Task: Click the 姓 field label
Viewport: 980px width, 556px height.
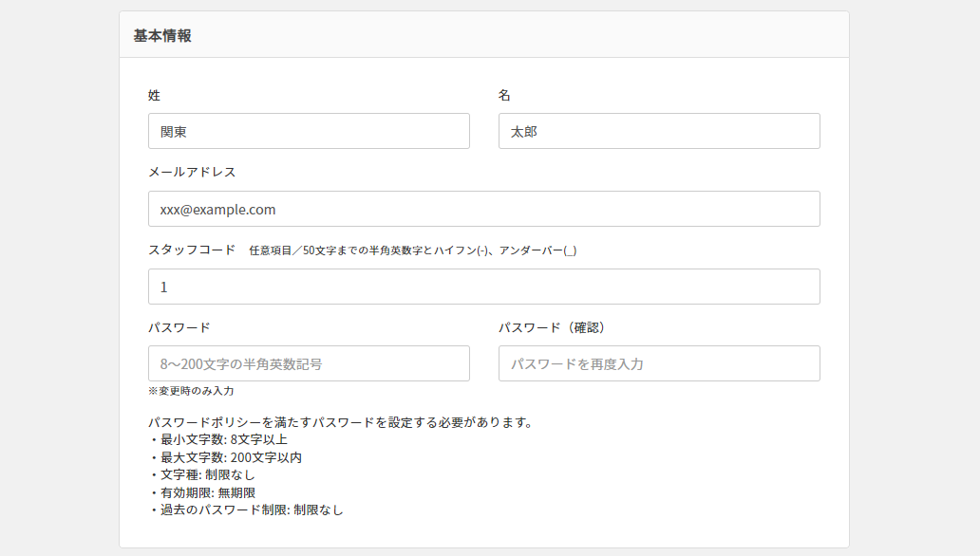Action: click(155, 95)
